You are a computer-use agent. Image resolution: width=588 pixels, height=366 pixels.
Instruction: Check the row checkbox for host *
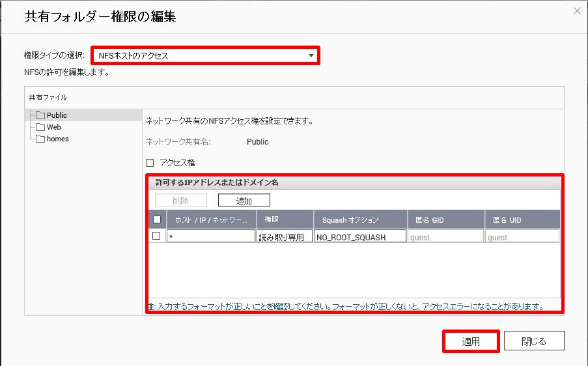tap(156, 236)
